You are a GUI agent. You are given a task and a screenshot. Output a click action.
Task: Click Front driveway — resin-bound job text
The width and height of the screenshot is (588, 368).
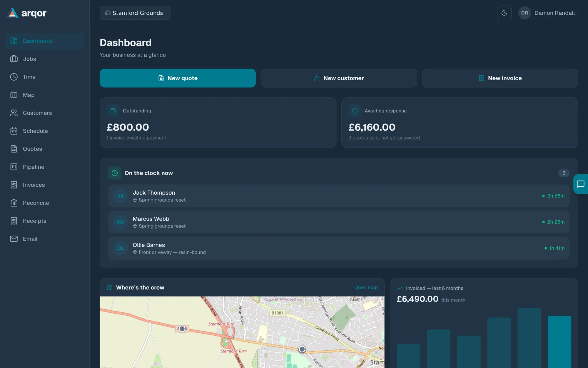[x=172, y=252]
